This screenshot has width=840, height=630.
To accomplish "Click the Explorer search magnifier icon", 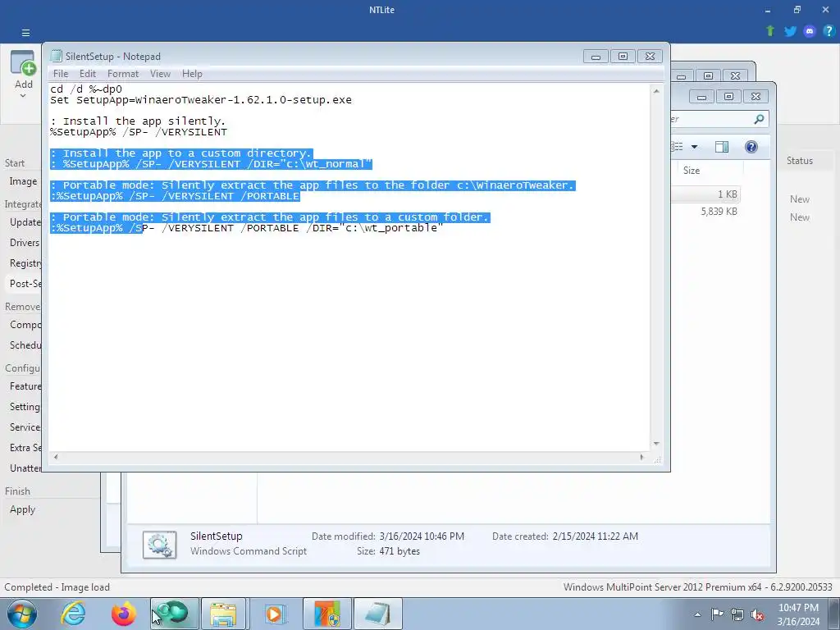I will [x=759, y=119].
